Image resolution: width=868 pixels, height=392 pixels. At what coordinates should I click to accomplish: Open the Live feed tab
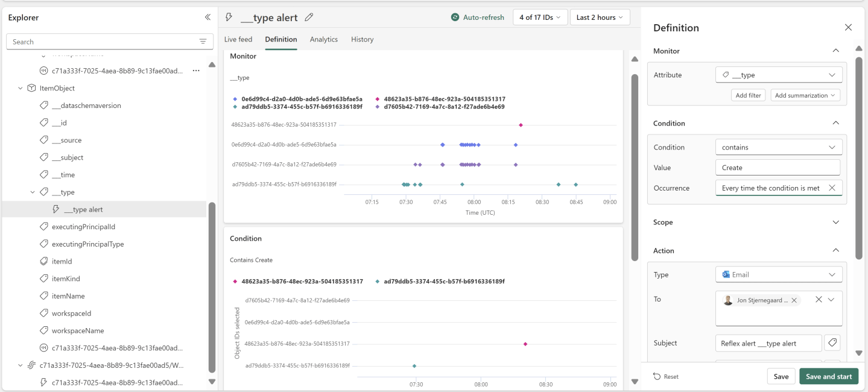pos(238,39)
